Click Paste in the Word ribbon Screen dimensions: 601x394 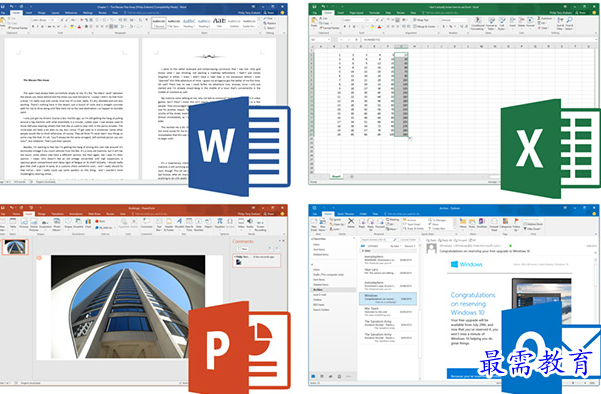(x=2, y=22)
